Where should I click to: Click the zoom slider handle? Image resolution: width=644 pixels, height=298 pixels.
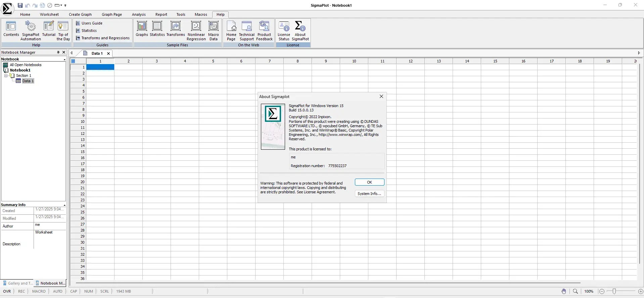pyautogui.click(x=614, y=291)
